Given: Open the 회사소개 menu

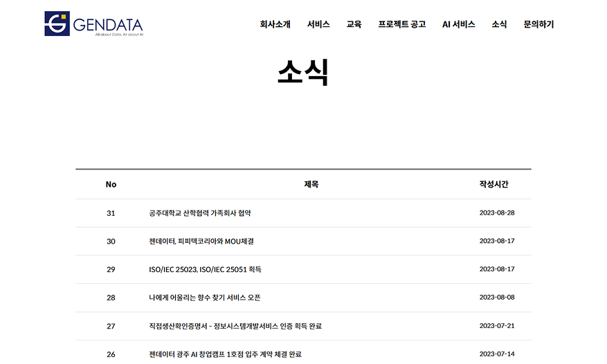Looking at the screenshot, I should click(x=275, y=24).
